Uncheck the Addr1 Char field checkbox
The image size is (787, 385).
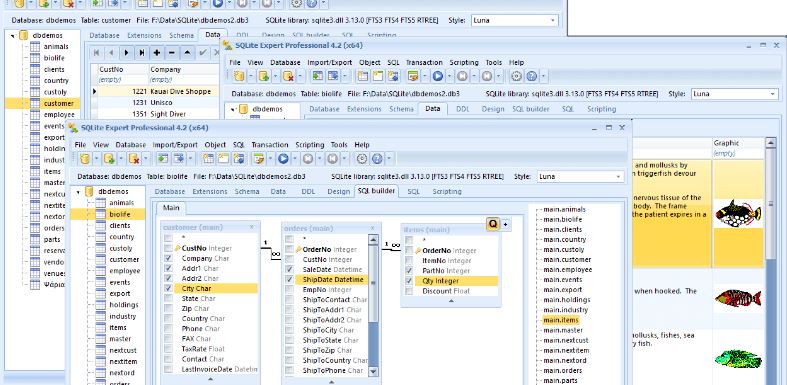[x=168, y=269]
